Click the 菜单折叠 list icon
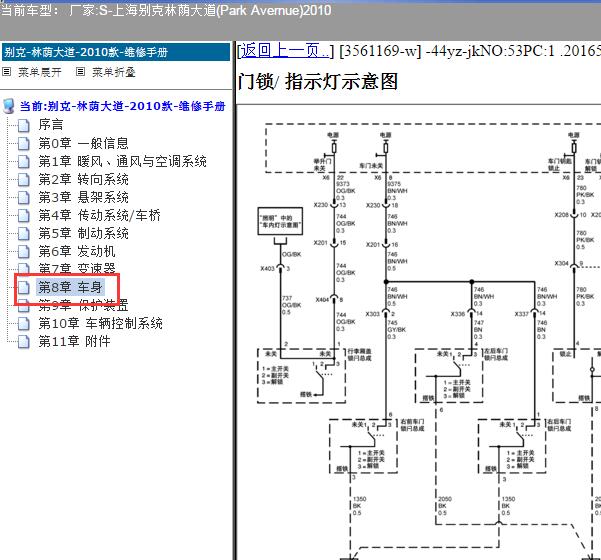The height and width of the screenshot is (560, 601). click(80, 71)
